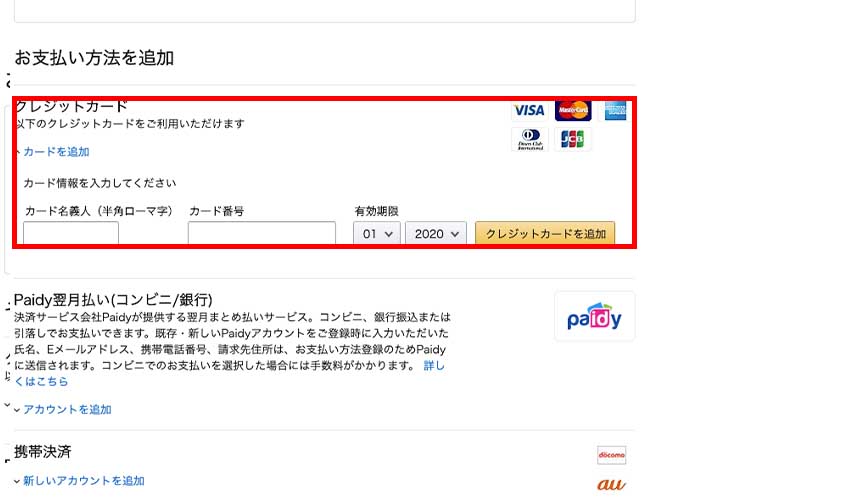Click the VISA card logo

point(529,111)
